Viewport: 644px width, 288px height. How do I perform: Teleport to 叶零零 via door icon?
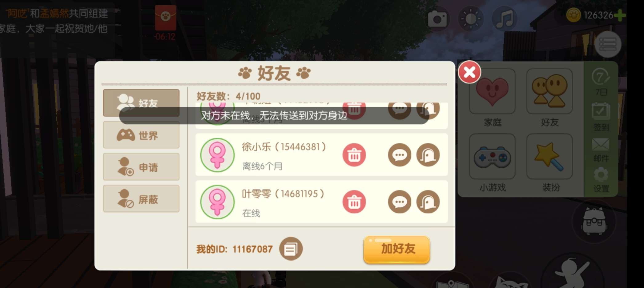(x=428, y=202)
